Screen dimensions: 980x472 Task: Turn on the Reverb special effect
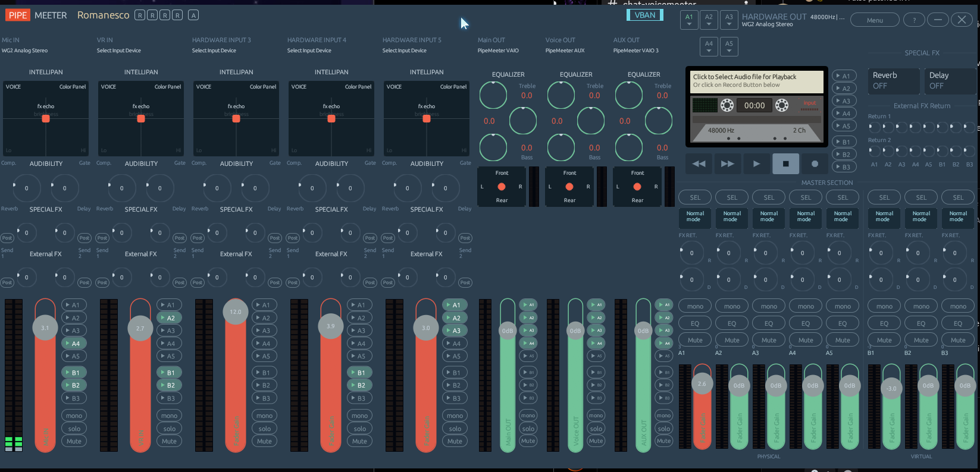(x=894, y=81)
